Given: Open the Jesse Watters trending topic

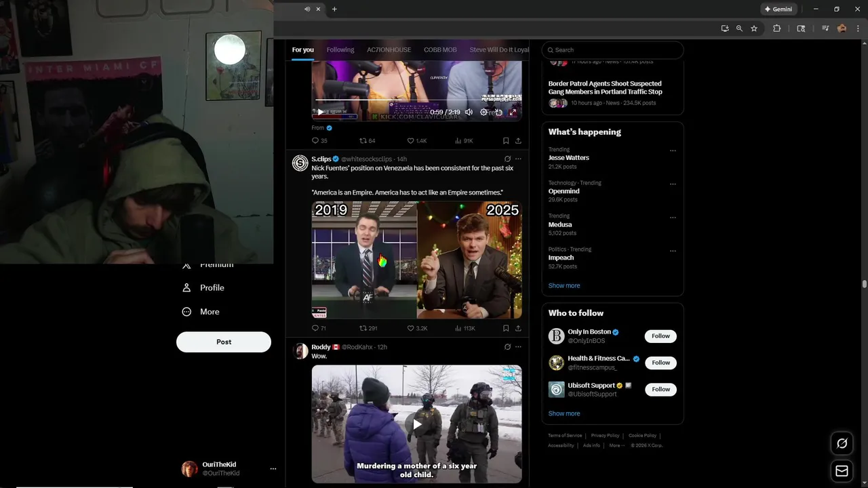Looking at the screenshot, I should (x=568, y=157).
